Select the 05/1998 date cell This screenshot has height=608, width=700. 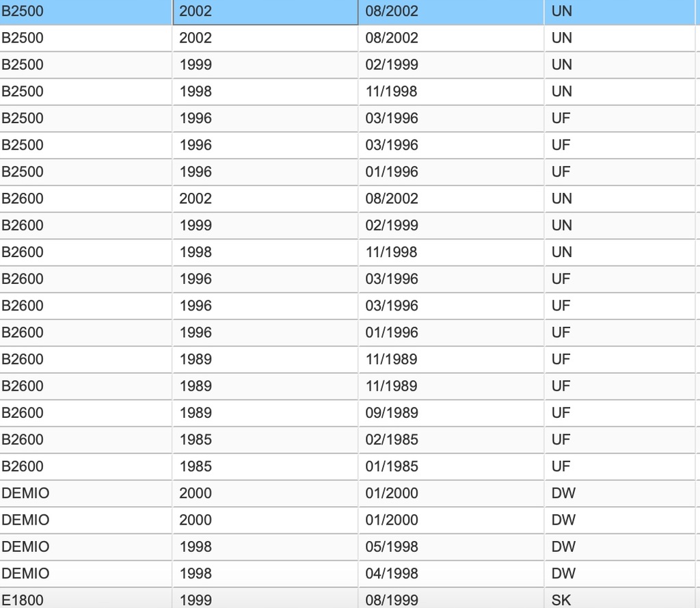coord(451,547)
